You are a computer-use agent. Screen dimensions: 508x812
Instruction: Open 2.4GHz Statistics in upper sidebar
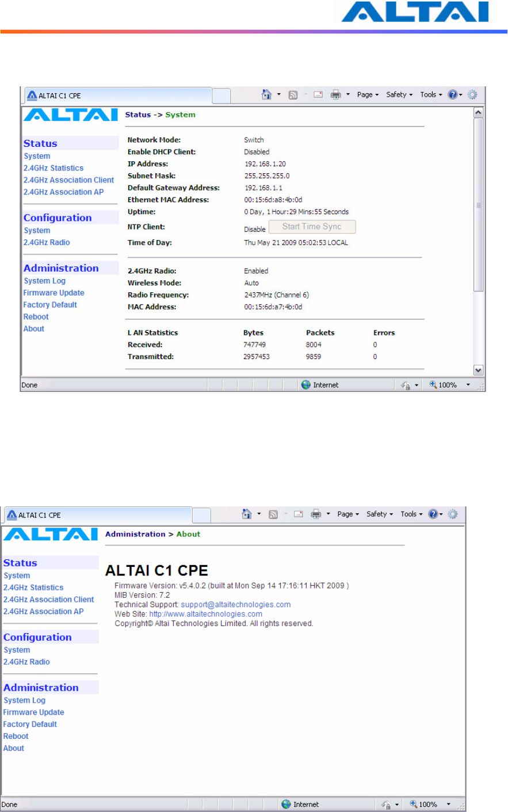click(x=54, y=168)
